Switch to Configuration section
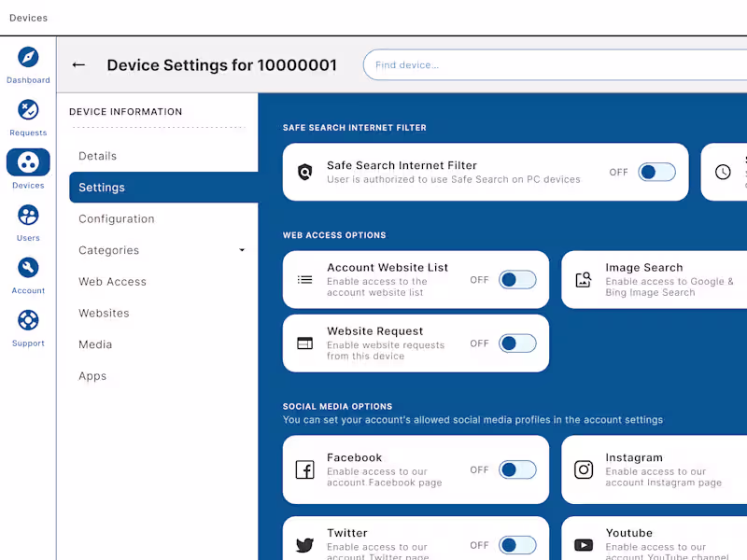Viewport: 747px width, 560px height. click(x=116, y=218)
